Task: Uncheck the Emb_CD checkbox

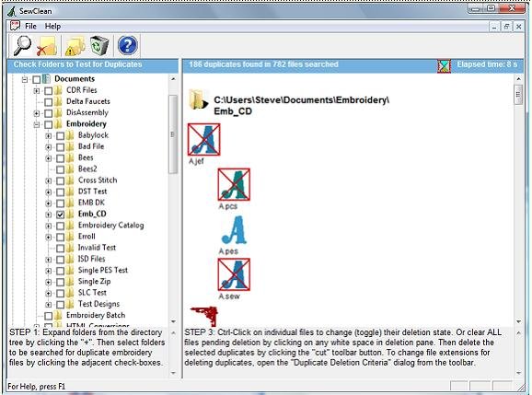Action: (61, 215)
